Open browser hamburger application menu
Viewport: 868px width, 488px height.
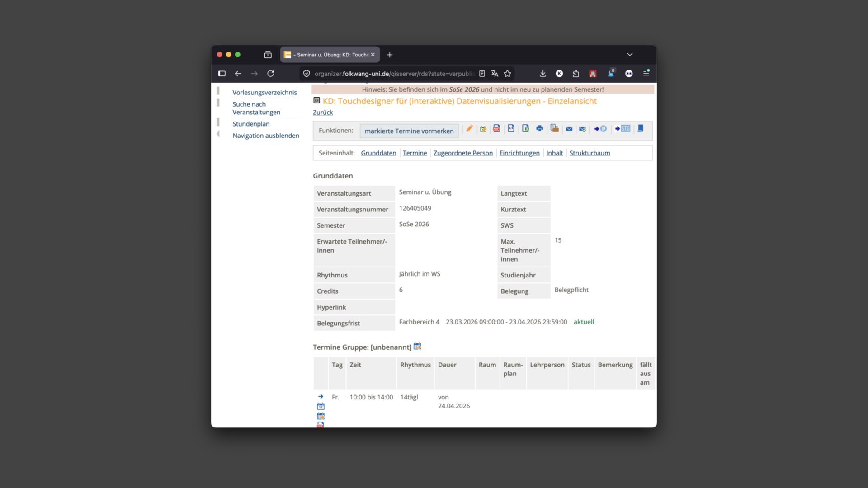click(x=646, y=73)
